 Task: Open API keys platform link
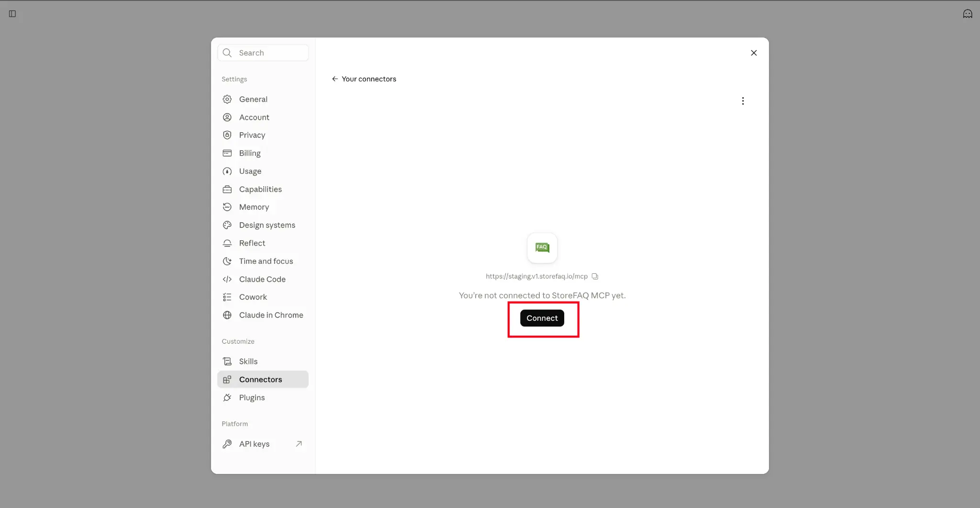pyautogui.click(x=263, y=444)
